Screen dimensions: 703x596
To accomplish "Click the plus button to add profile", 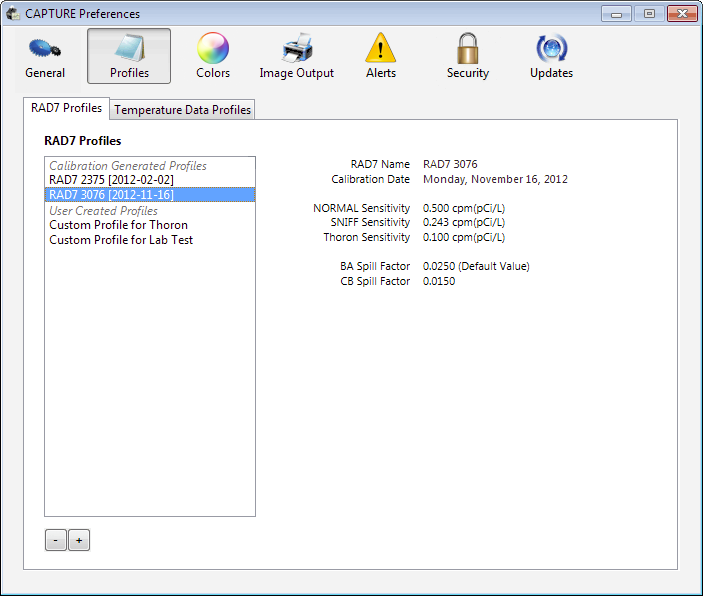I will (x=79, y=540).
